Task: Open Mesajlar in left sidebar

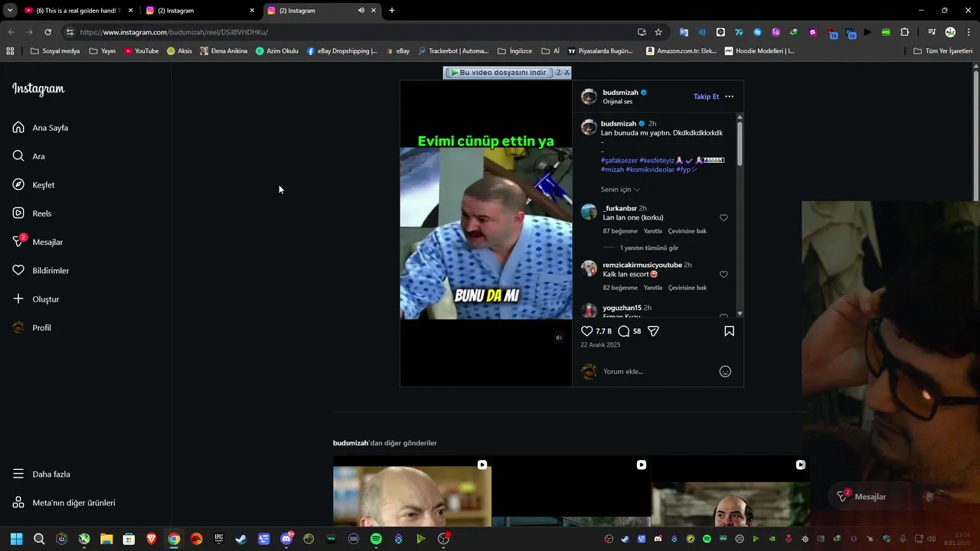Action: pyautogui.click(x=38, y=242)
